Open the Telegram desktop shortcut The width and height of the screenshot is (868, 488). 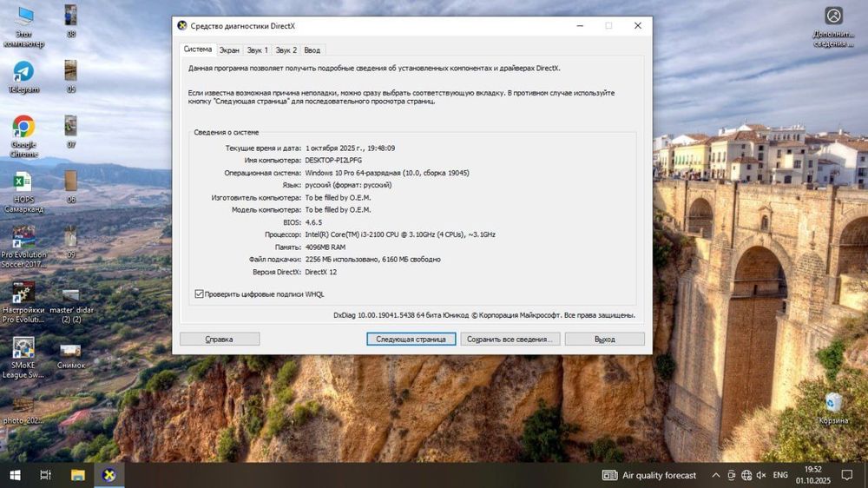[23, 77]
